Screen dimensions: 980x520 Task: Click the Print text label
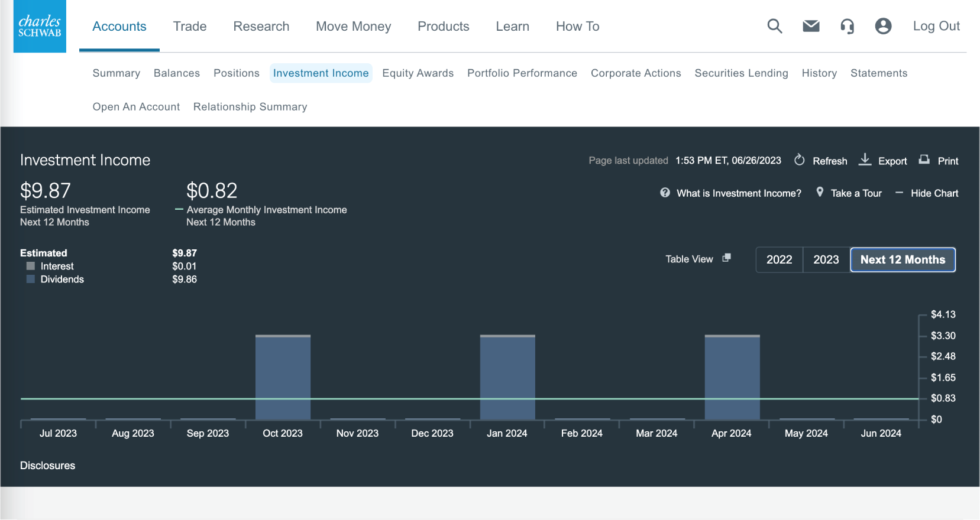point(948,161)
